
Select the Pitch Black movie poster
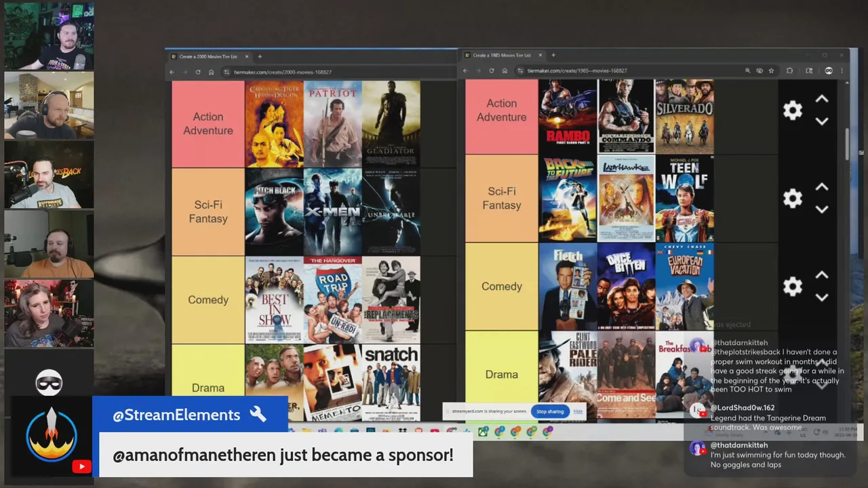pyautogui.click(x=274, y=211)
